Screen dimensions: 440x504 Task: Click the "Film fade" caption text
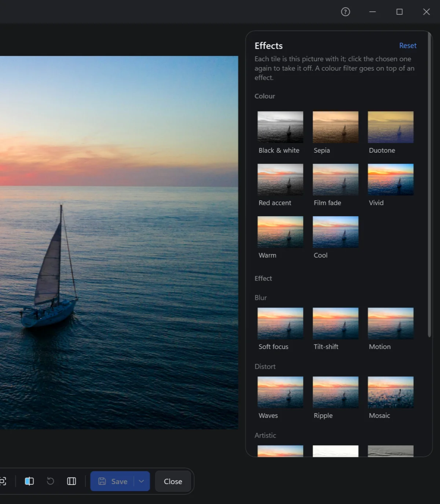coord(327,203)
